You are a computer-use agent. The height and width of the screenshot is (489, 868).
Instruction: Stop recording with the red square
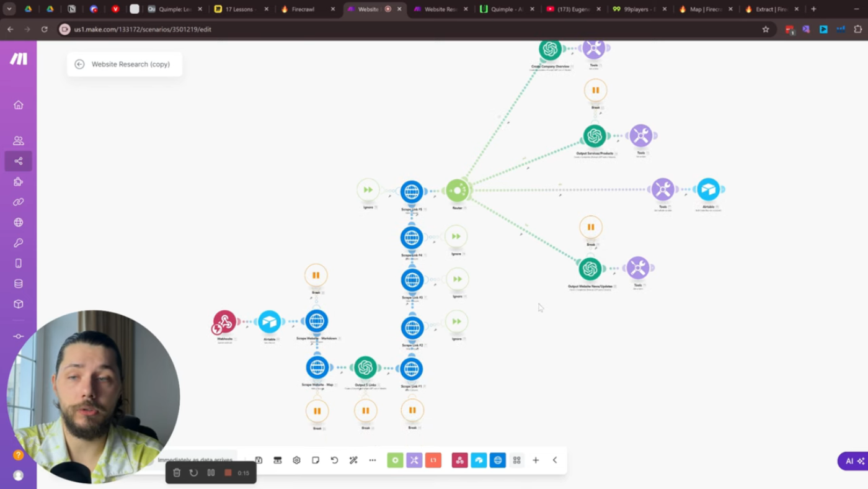(x=228, y=473)
